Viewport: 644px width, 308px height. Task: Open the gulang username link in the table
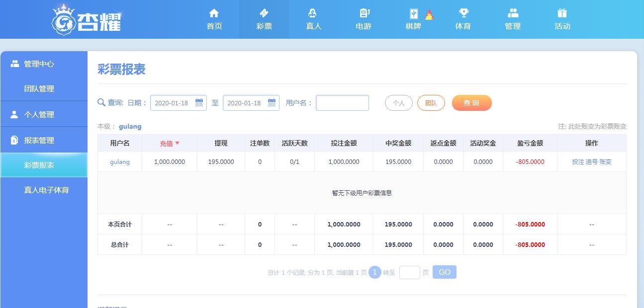(x=120, y=162)
